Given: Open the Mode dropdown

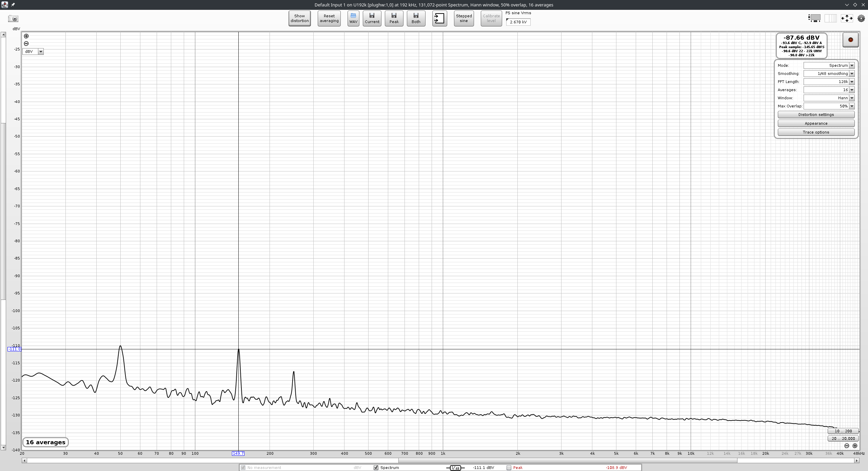Looking at the screenshot, I should coord(829,65).
